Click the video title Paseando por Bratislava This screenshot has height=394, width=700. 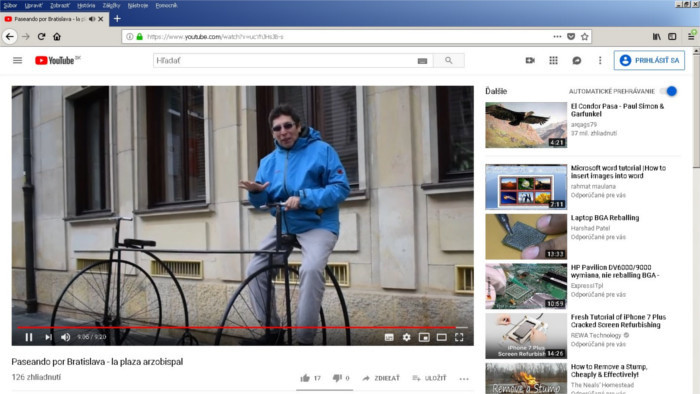click(97, 361)
